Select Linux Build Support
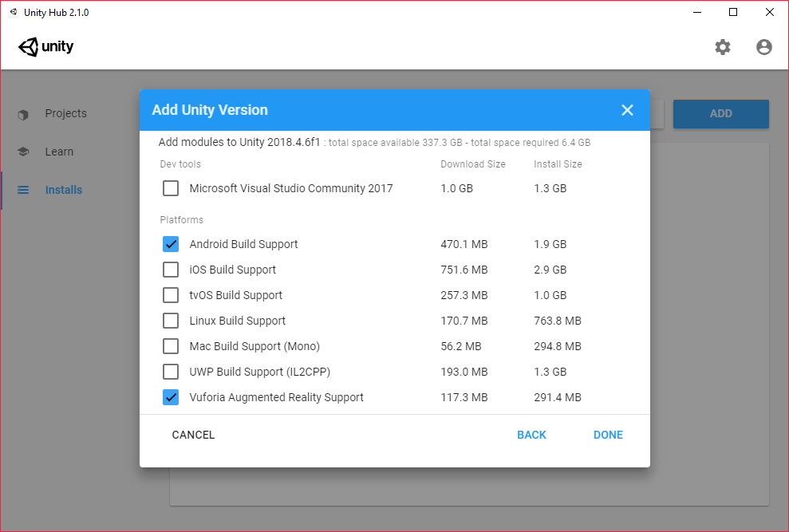The height and width of the screenshot is (532, 789). (x=170, y=321)
